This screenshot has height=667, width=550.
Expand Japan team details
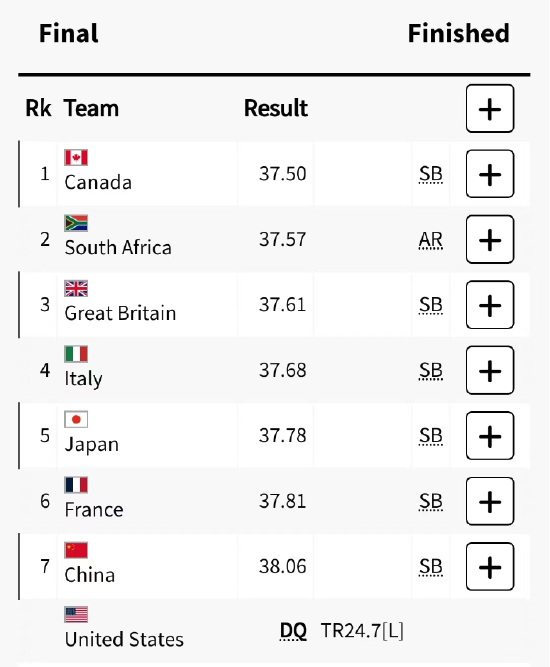pyautogui.click(x=490, y=436)
